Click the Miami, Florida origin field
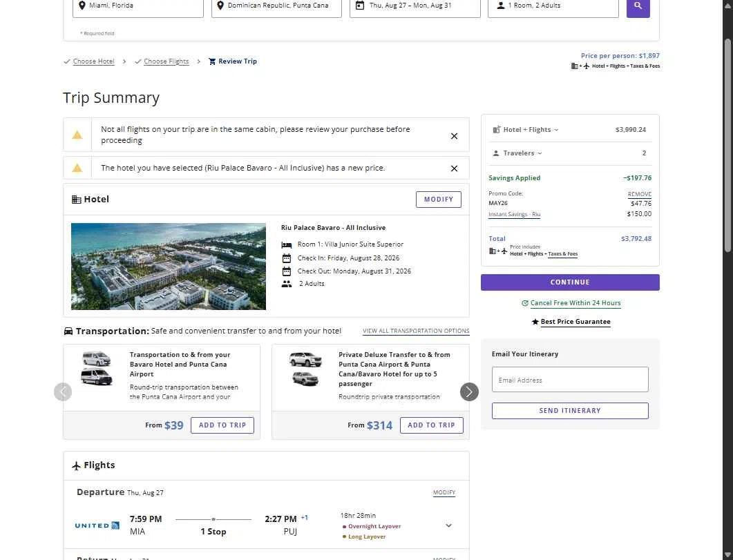Screen dimensions: 733x560 (138, 6)
